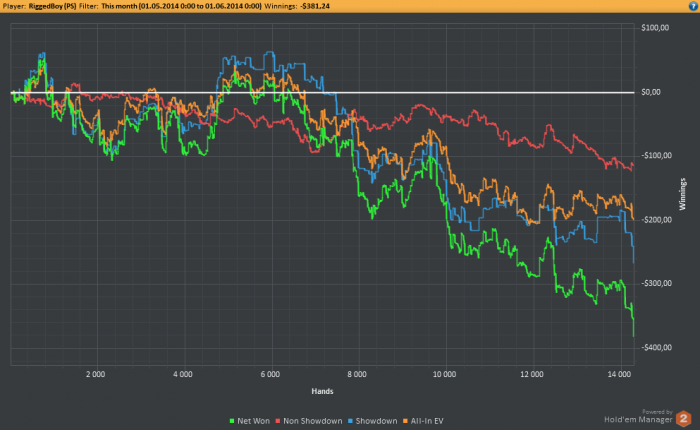Click the 12 000 hands axis label
This screenshot has height=430, width=700.
point(532,374)
